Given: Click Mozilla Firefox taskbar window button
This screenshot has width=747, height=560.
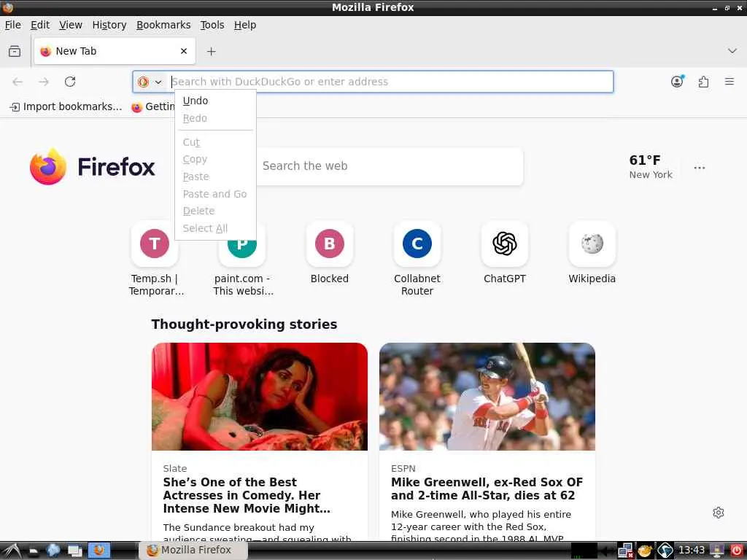Looking at the screenshot, I should [x=193, y=550].
